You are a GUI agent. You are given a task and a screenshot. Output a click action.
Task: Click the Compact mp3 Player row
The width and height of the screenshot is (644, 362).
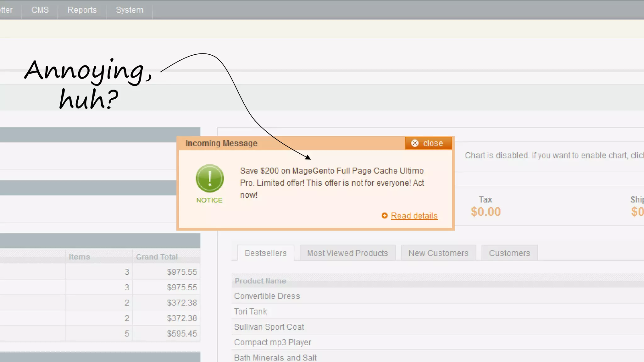[272, 342]
